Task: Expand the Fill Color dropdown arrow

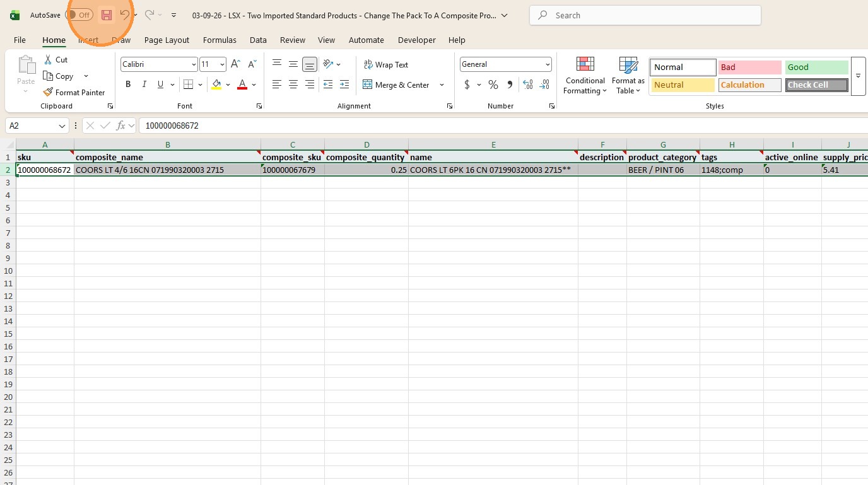Action: point(228,85)
